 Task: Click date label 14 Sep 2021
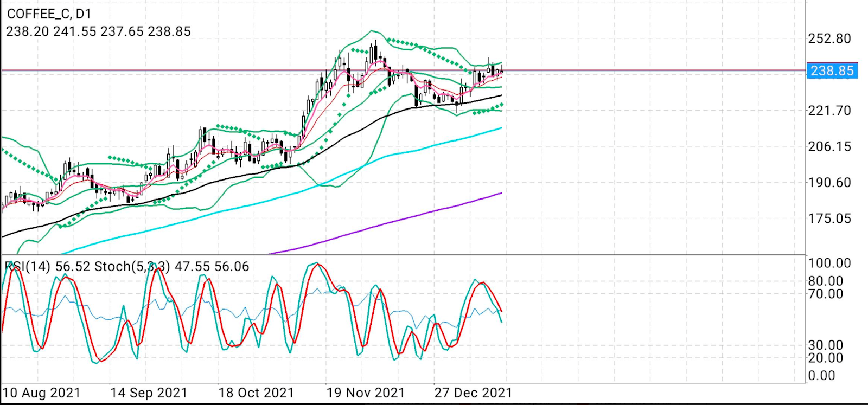(x=149, y=393)
